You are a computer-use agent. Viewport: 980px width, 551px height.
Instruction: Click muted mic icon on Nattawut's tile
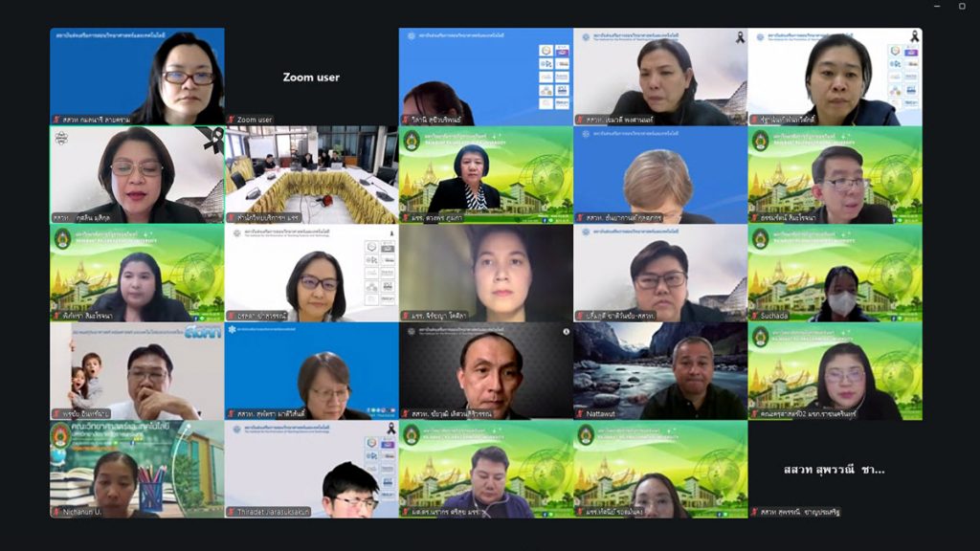[x=579, y=414]
